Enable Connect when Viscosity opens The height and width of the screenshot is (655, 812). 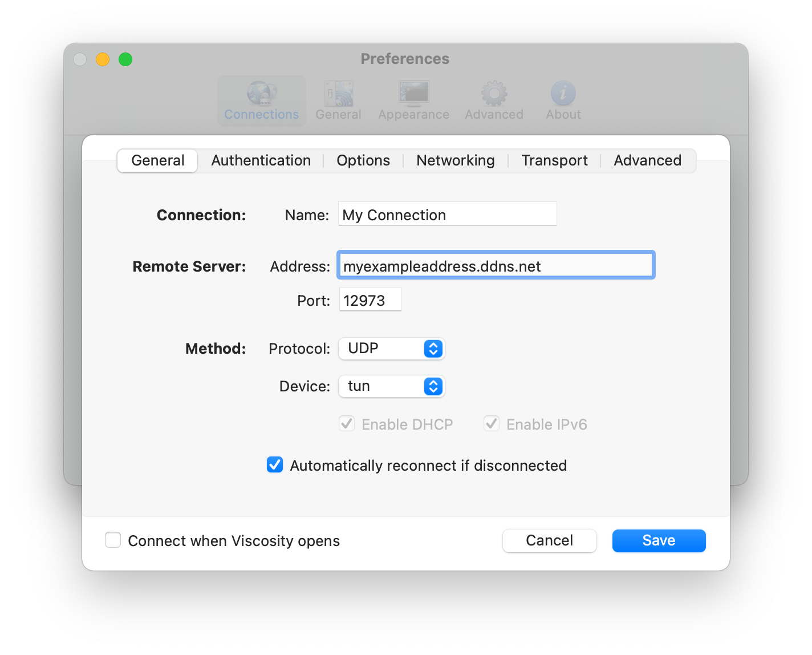(x=113, y=540)
